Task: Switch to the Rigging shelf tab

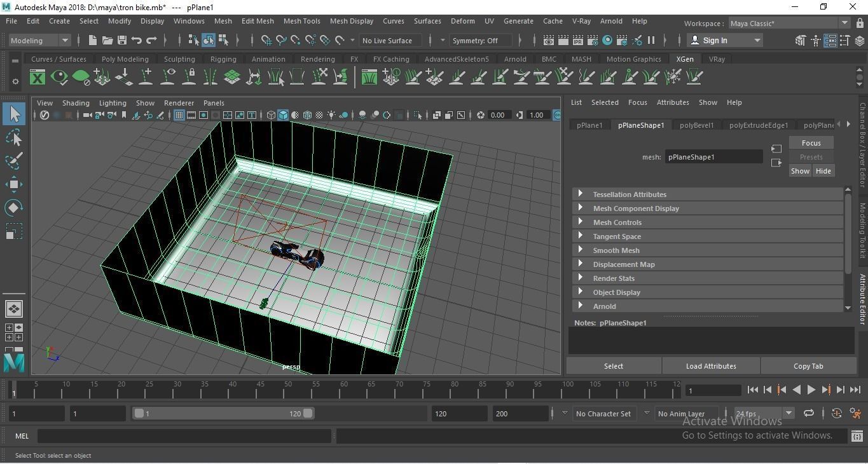Action: (x=223, y=59)
